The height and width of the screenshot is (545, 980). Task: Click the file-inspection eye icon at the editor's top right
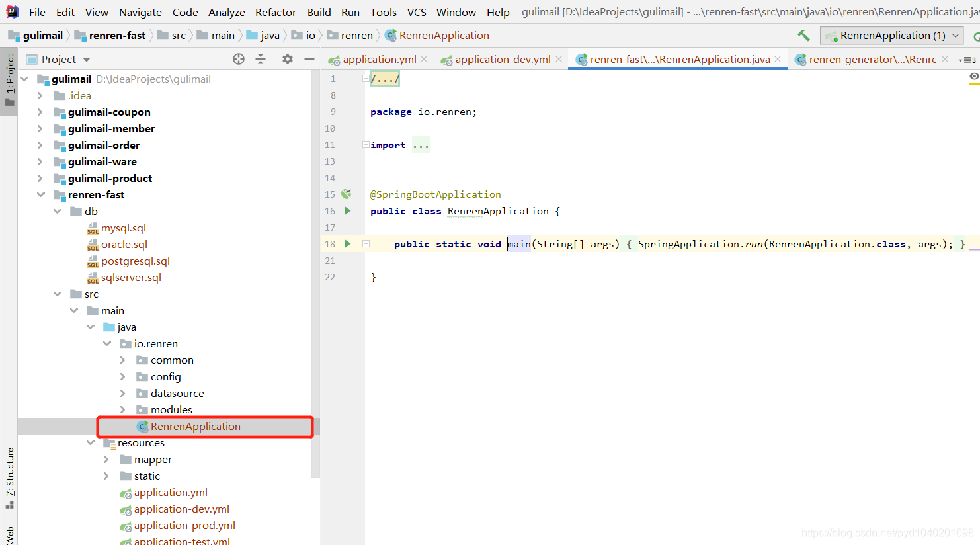tap(973, 77)
